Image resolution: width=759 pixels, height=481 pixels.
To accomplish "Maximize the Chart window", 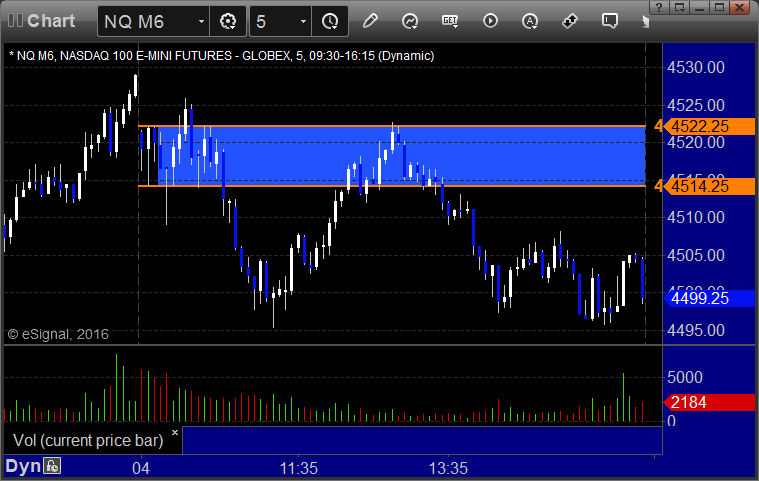I will pos(719,7).
